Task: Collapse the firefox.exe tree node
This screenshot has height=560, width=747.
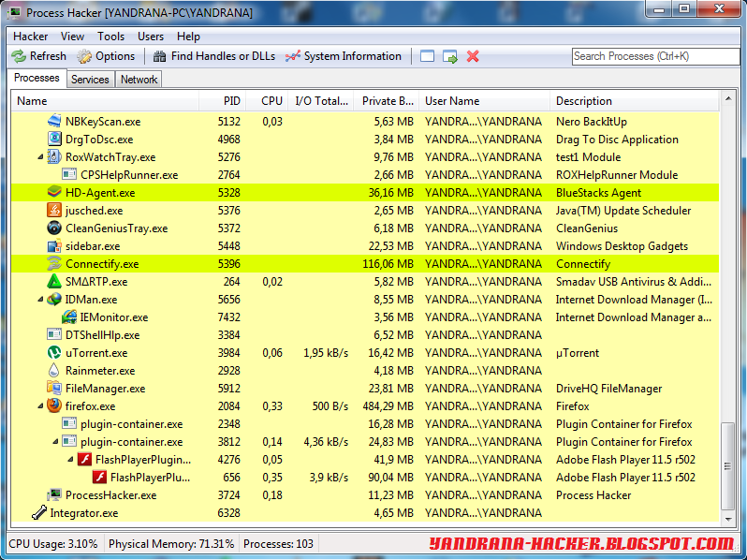Action: pyautogui.click(x=40, y=406)
